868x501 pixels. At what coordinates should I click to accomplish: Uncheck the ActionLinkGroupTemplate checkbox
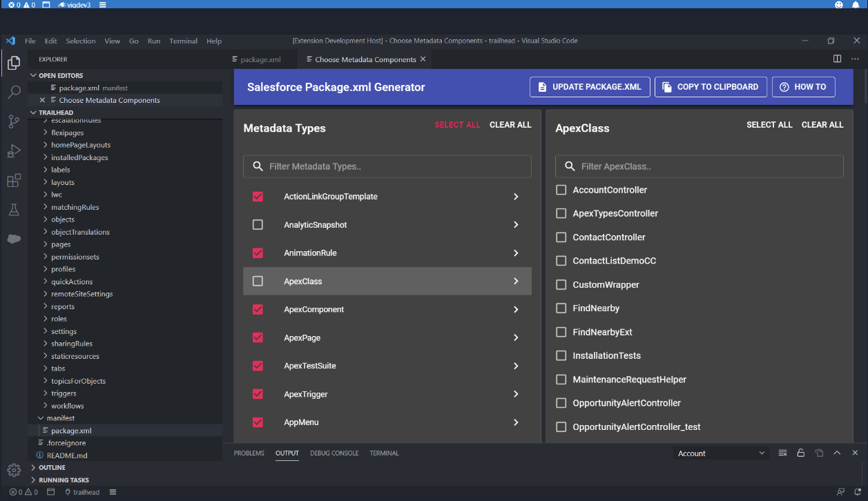pos(258,197)
